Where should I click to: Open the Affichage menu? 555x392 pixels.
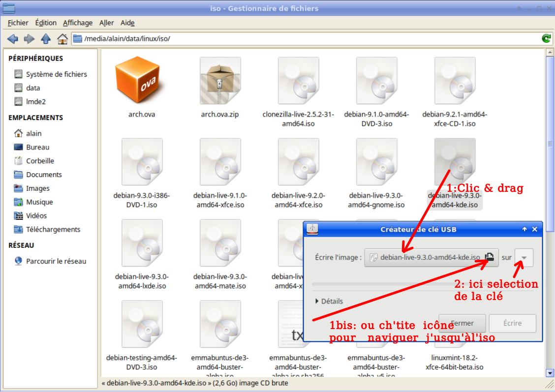tap(78, 23)
